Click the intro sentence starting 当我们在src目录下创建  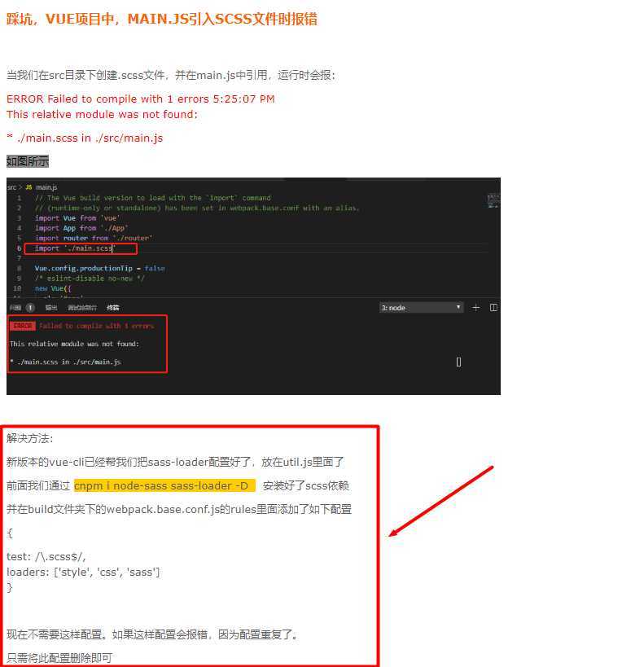pos(171,75)
